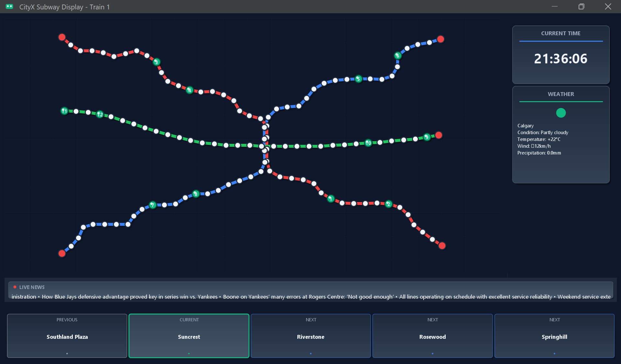Click the CURRENT TIME panel header

pos(561,33)
